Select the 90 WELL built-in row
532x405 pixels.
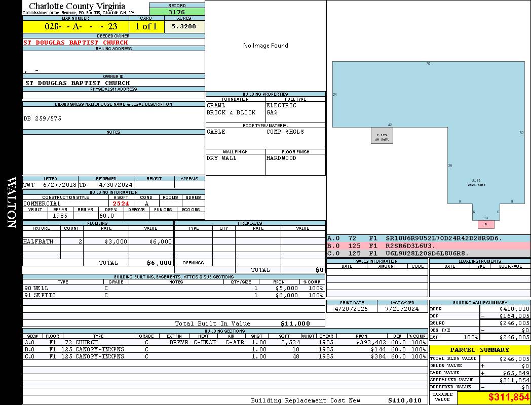[x=174, y=289]
